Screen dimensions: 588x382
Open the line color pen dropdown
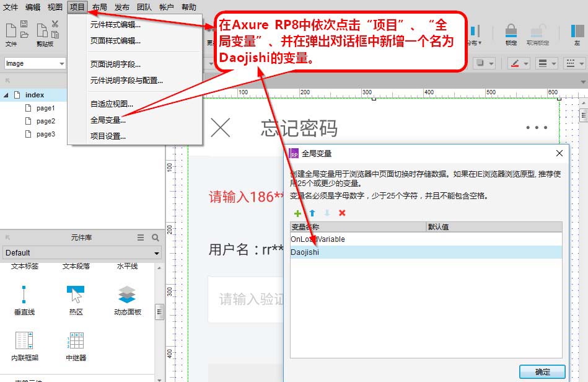click(x=519, y=63)
